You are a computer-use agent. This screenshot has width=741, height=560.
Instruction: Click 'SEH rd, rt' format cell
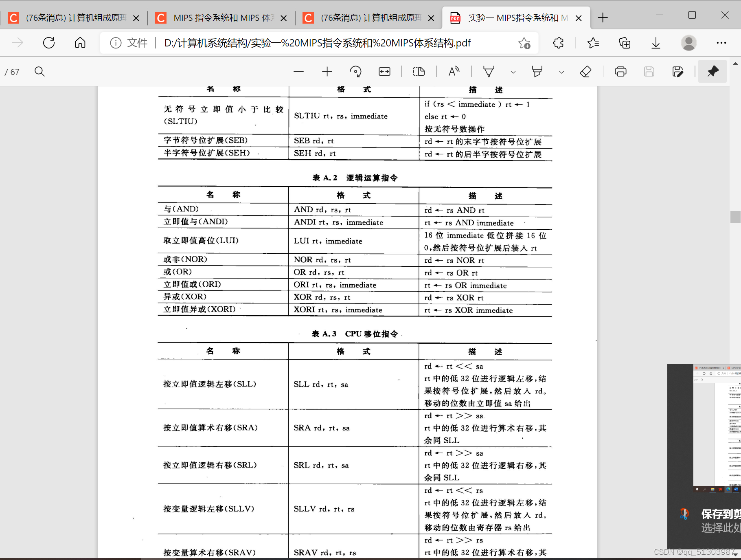coord(315,154)
